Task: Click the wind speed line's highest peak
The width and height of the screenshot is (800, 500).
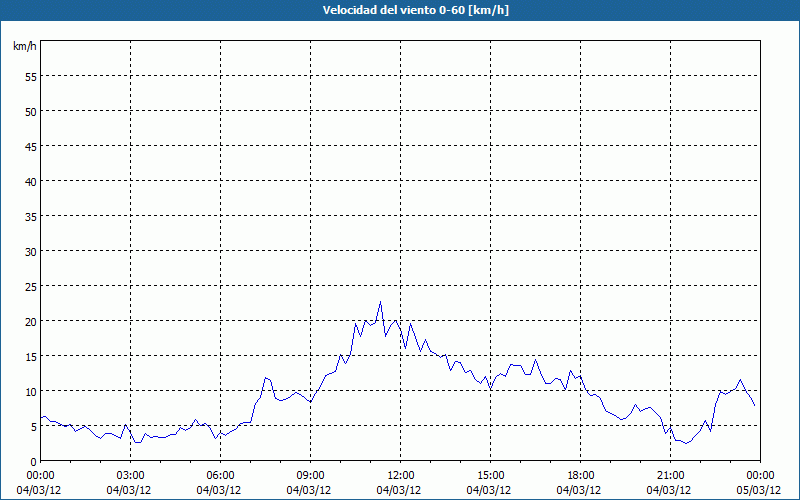Action: click(x=380, y=302)
